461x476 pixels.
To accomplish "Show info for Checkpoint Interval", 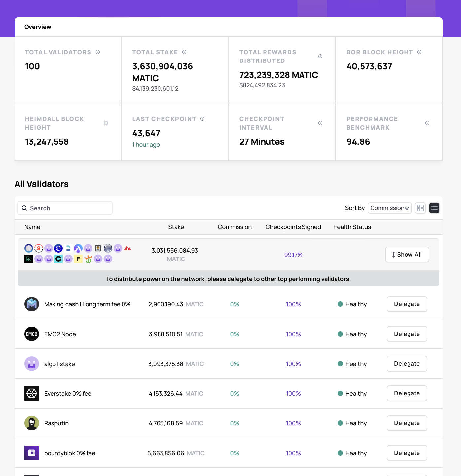I will pos(320,123).
